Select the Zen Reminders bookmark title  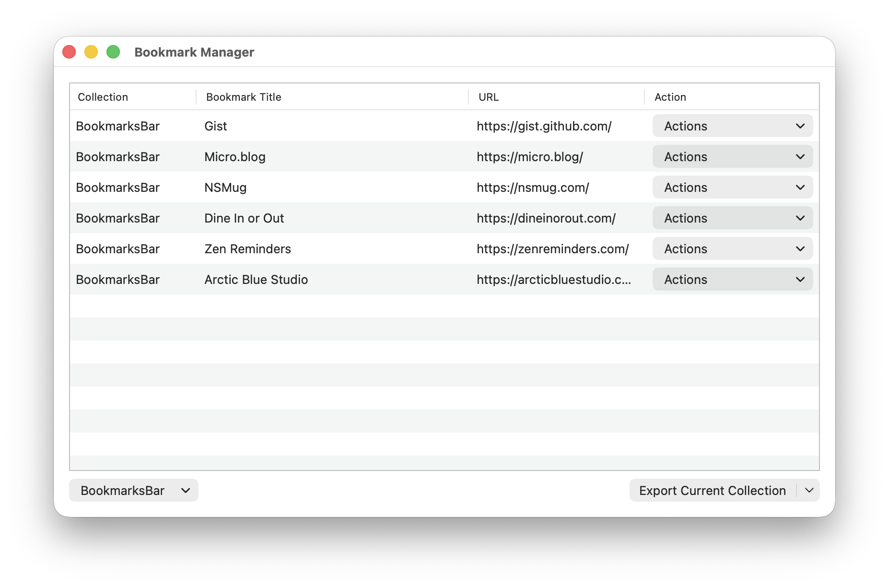(247, 249)
